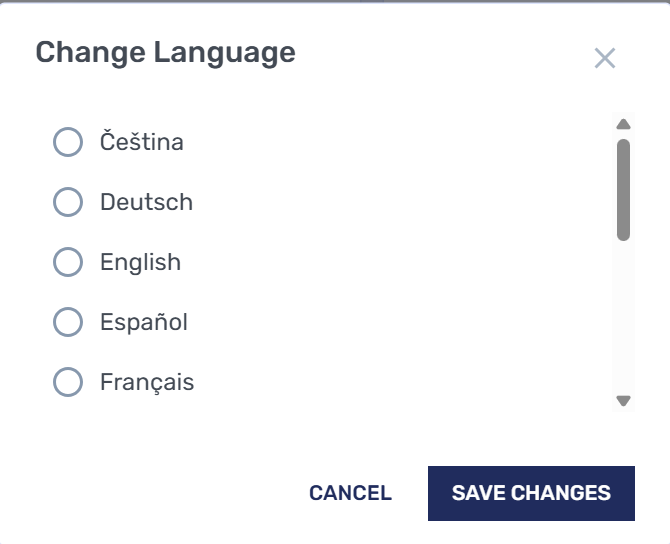Select the Čeština radio button
670x544 pixels.
click(x=67, y=142)
